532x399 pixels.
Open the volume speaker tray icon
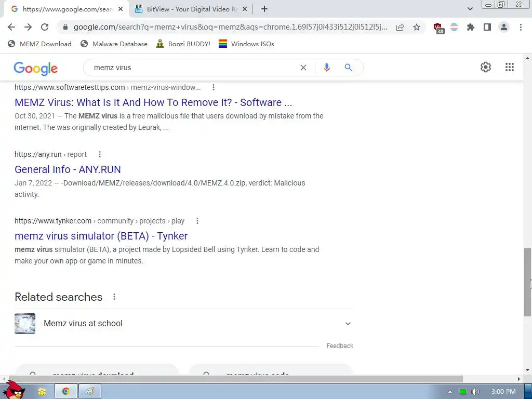pos(475,392)
